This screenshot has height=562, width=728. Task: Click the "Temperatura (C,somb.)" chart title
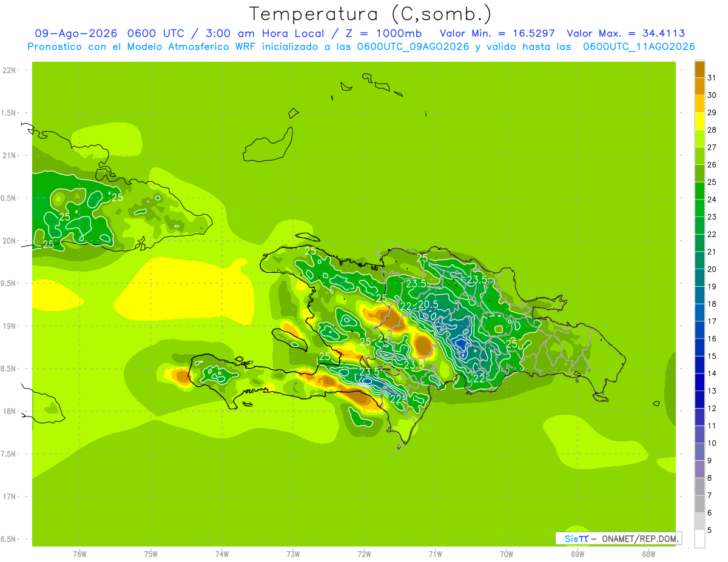coord(370,13)
